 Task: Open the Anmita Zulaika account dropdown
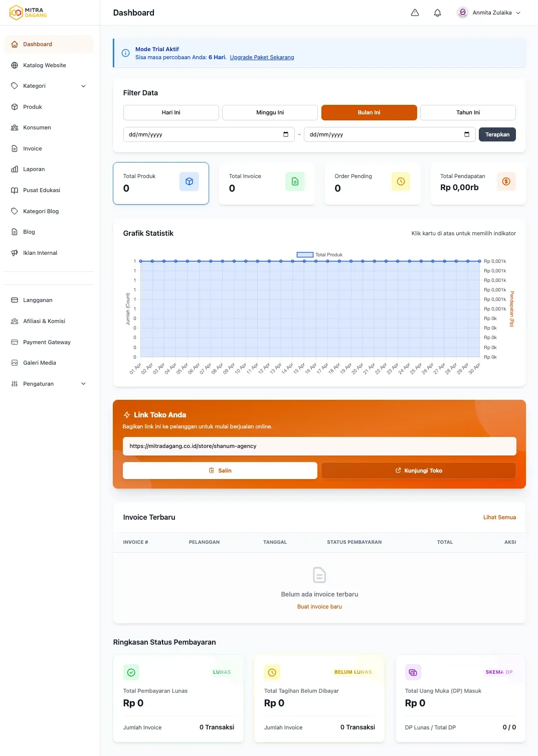(489, 13)
